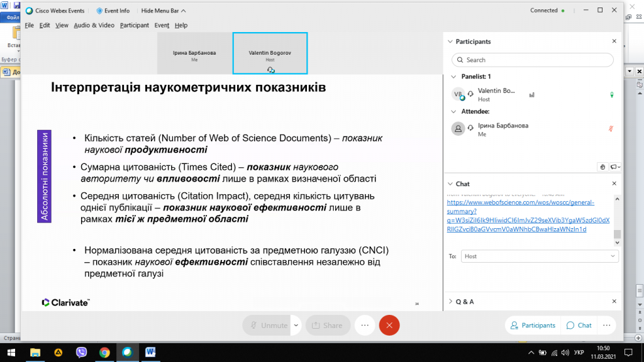644x362 pixels.
Task: Open panel options ellipsis beside Chat button
Action: (607, 325)
